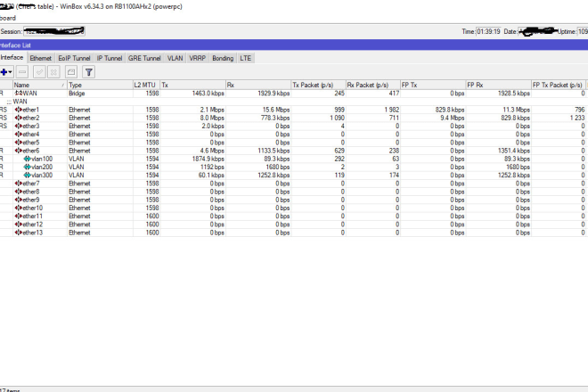The width and height of the screenshot is (588, 392).
Task: Open the dropdown arrow beside the Add button
Action: (x=10, y=72)
